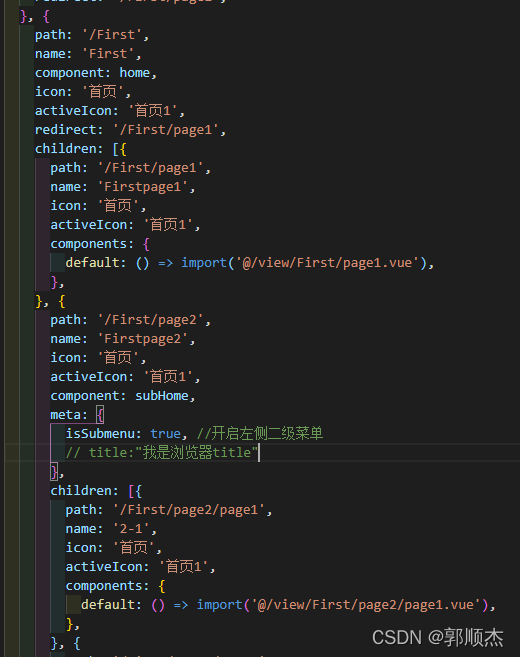Click the opening brace after meta:
Image resolution: width=520 pixels, height=657 pixels.
pyautogui.click(x=100, y=415)
